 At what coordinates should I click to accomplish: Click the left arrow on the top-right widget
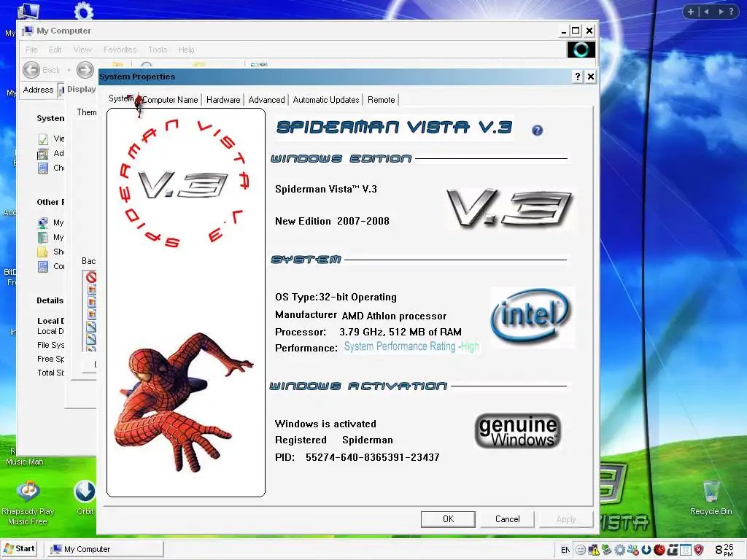pyautogui.click(x=706, y=12)
